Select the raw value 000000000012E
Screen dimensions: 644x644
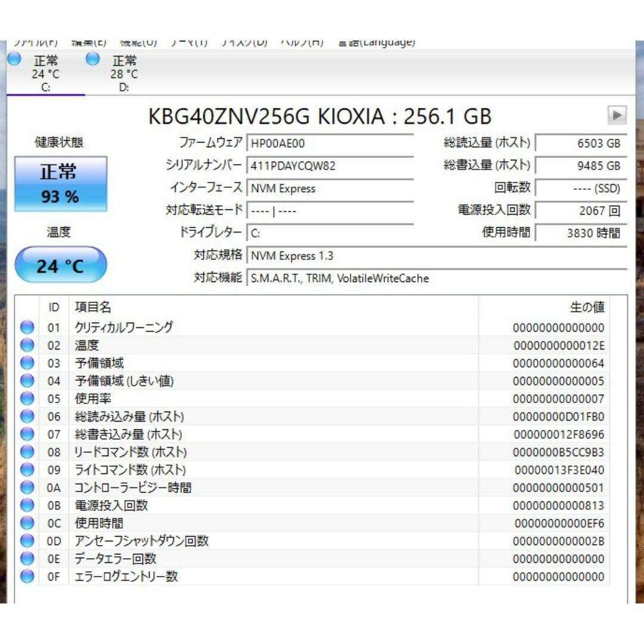coord(559,346)
